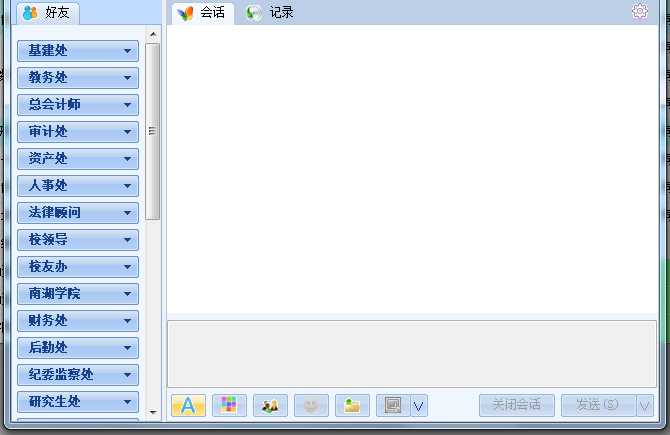Expand the 研究生处 group
This screenshot has width=670, height=435.
pos(78,402)
